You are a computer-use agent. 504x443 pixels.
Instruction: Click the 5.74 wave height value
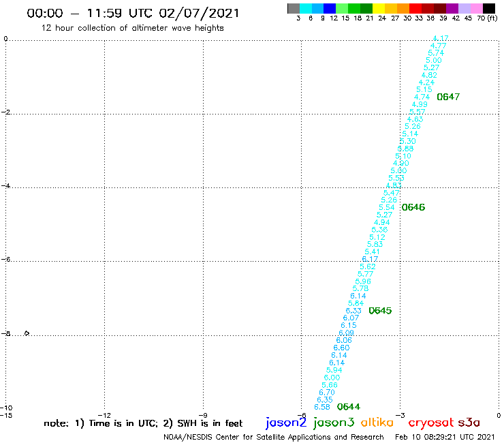[436, 53]
